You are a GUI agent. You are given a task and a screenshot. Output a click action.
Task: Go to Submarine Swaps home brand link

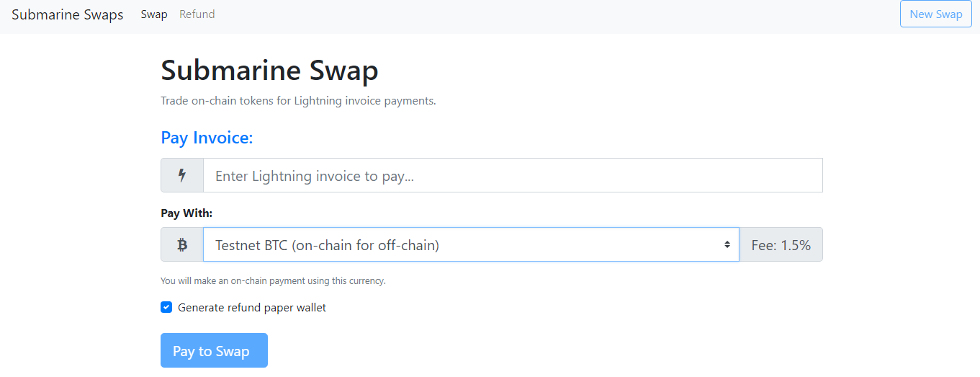point(68,14)
